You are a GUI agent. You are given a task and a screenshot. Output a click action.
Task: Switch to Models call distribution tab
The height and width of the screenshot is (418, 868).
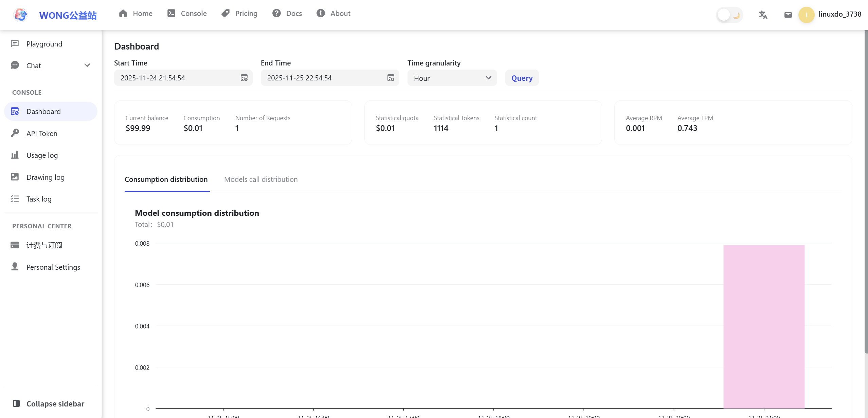260,179
